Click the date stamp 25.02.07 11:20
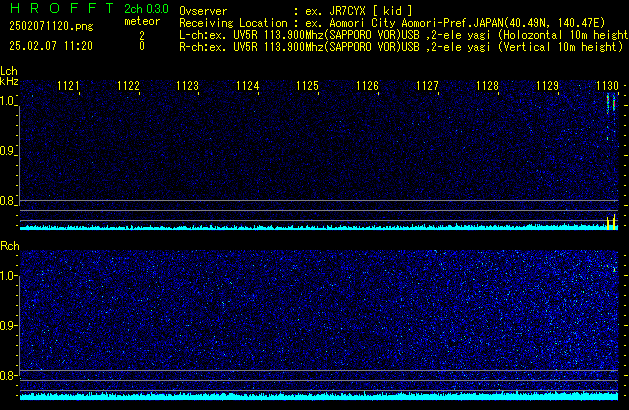This screenshot has width=629, height=410. pyautogui.click(x=51, y=46)
